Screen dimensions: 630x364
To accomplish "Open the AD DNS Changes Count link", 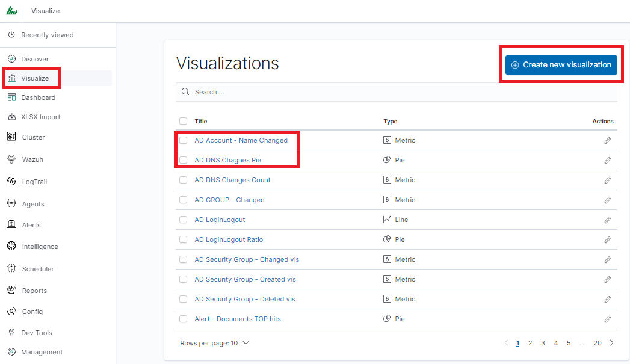I will coord(232,180).
